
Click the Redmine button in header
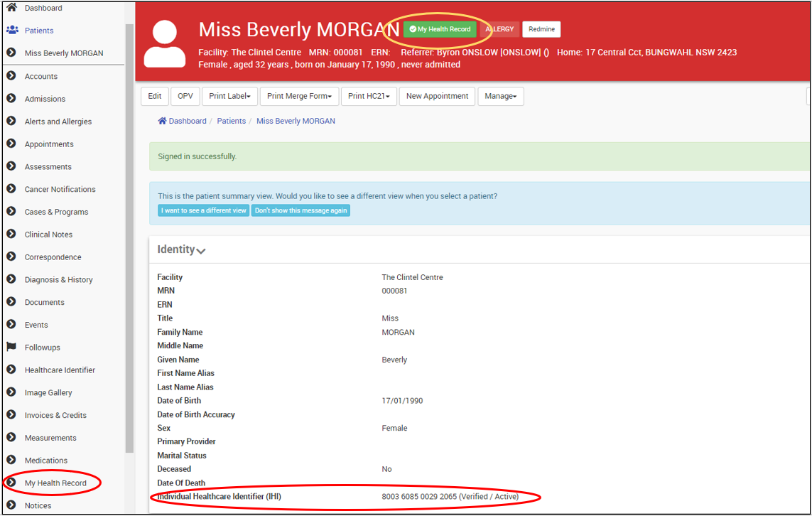[541, 29]
